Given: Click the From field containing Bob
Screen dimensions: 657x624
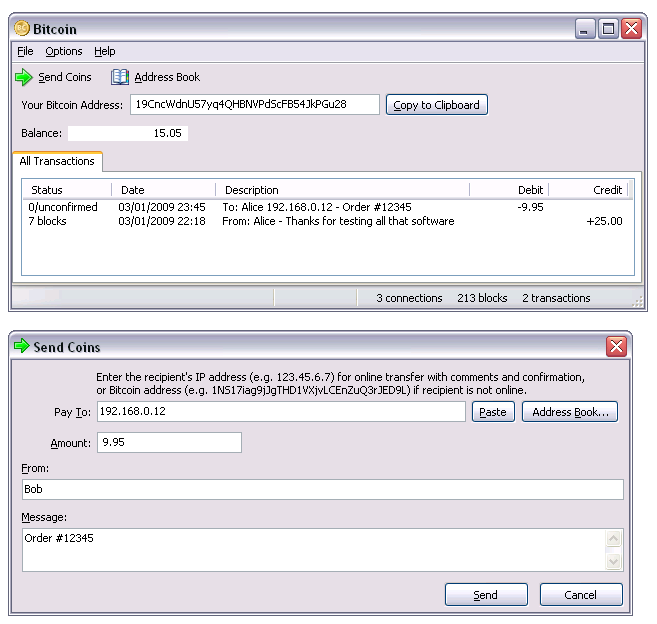Looking at the screenshot, I should pyautogui.click(x=323, y=489).
